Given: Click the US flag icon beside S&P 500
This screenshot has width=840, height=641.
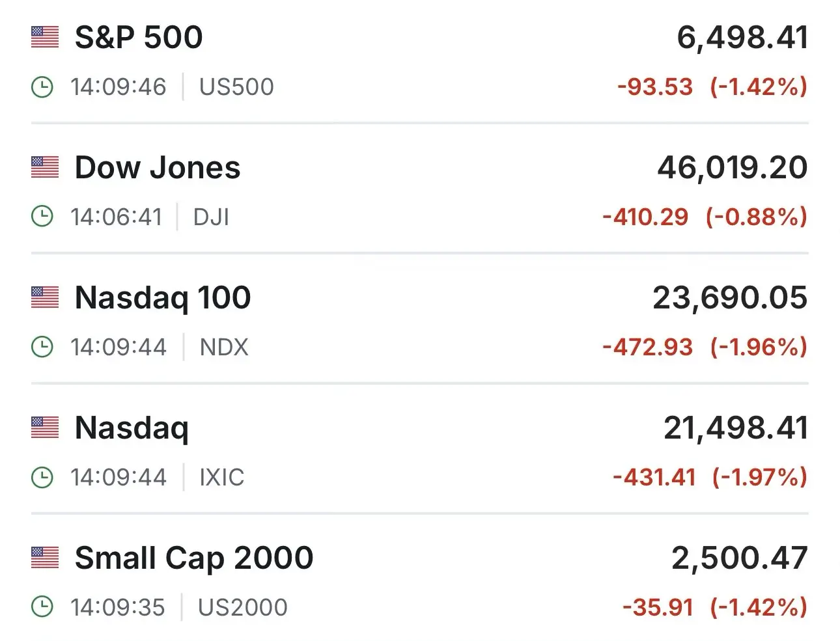Looking at the screenshot, I should (x=45, y=37).
